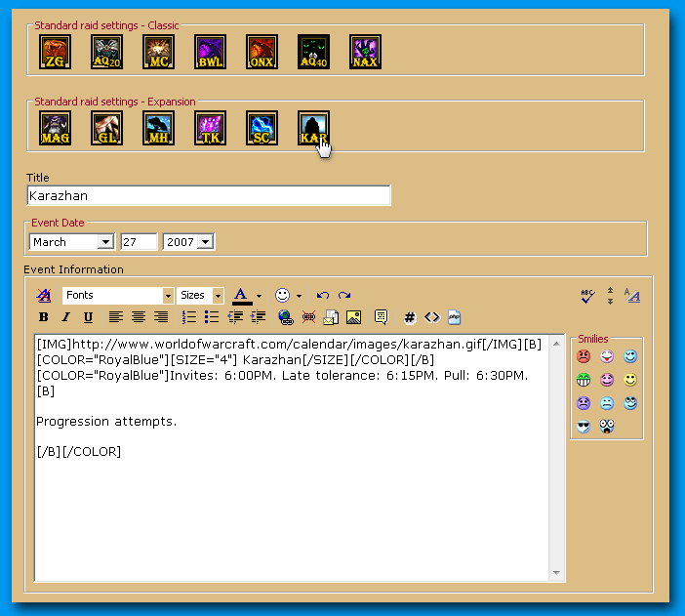Insert the red angry smiley
Image resolution: width=685 pixels, height=616 pixels.
(584, 356)
